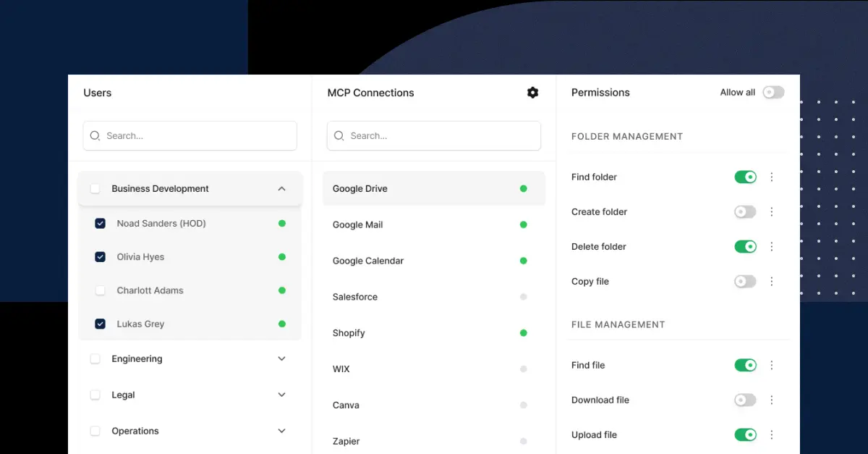The image size is (868, 454).
Task: Check the Charlott Adams checkbox
Action: (x=100, y=290)
